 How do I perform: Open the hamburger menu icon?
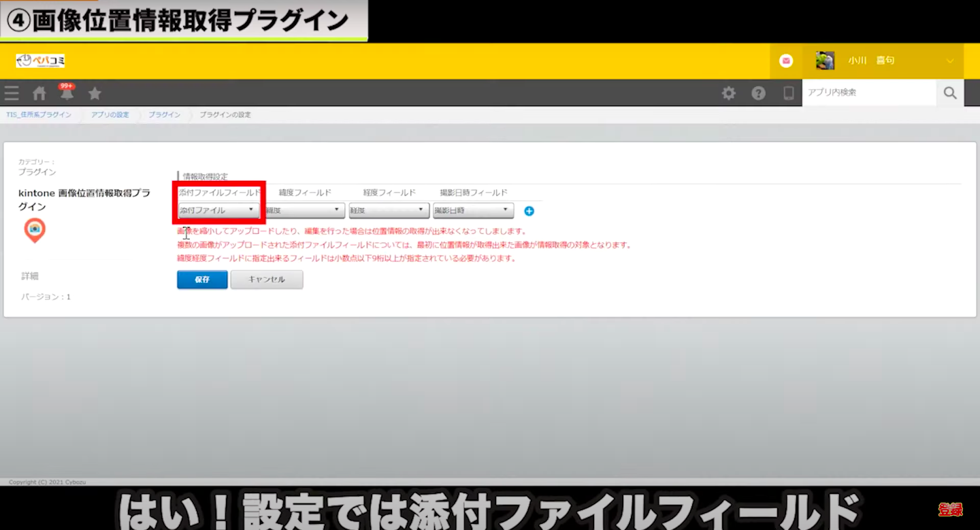[12, 93]
